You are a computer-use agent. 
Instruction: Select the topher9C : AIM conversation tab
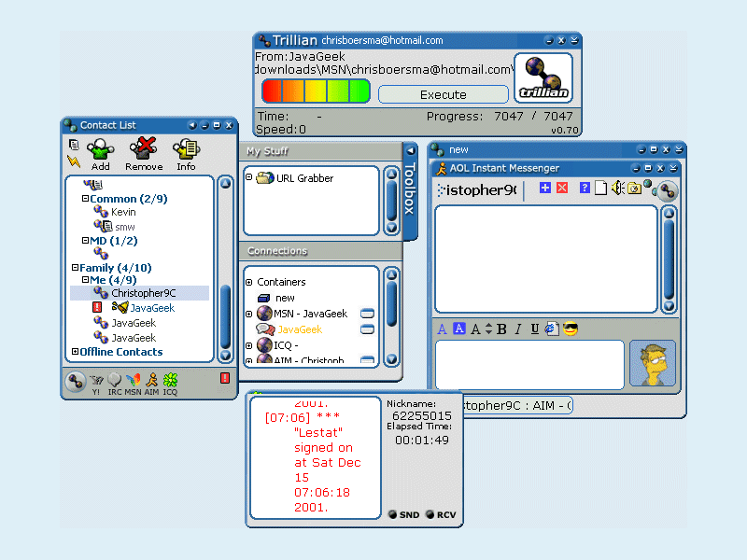tap(518, 405)
